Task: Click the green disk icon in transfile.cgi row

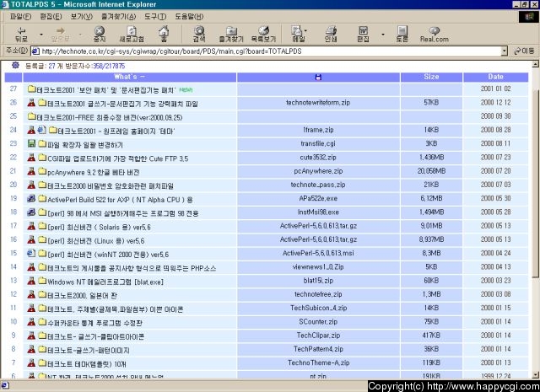Action: (31, 143)
